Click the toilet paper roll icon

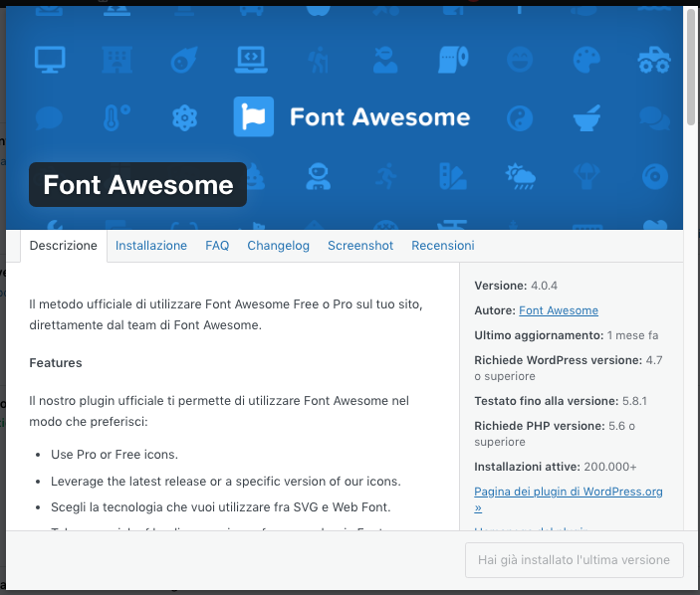click(453, 60)
